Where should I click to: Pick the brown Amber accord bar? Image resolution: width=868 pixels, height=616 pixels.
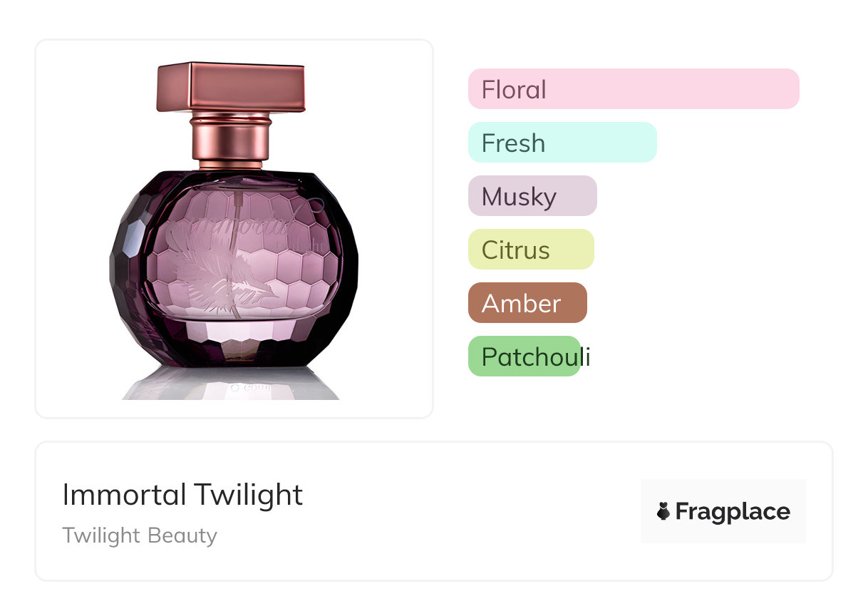click(527, 303)
